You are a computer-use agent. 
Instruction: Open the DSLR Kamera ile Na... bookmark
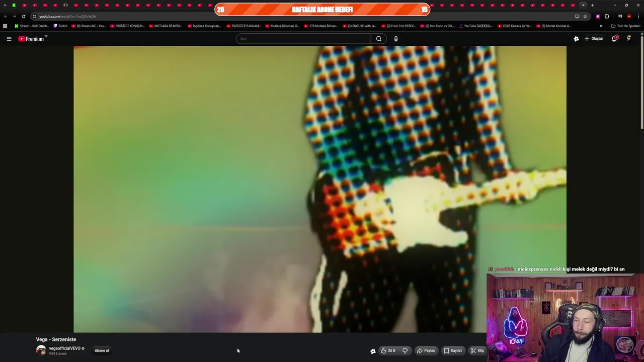pos(515,26)
